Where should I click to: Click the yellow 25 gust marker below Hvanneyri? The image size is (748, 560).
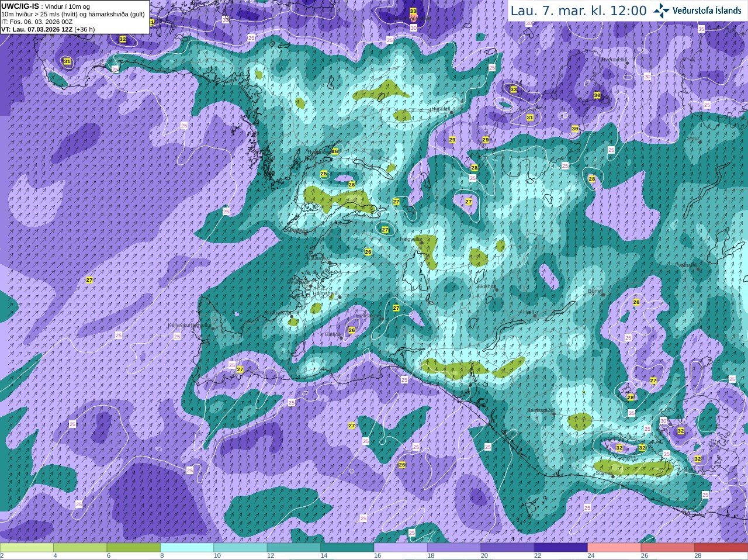(324, 174)
